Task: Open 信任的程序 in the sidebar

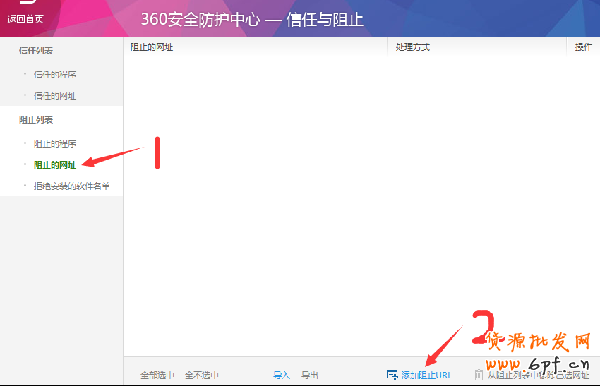Action: coord(55,74)
